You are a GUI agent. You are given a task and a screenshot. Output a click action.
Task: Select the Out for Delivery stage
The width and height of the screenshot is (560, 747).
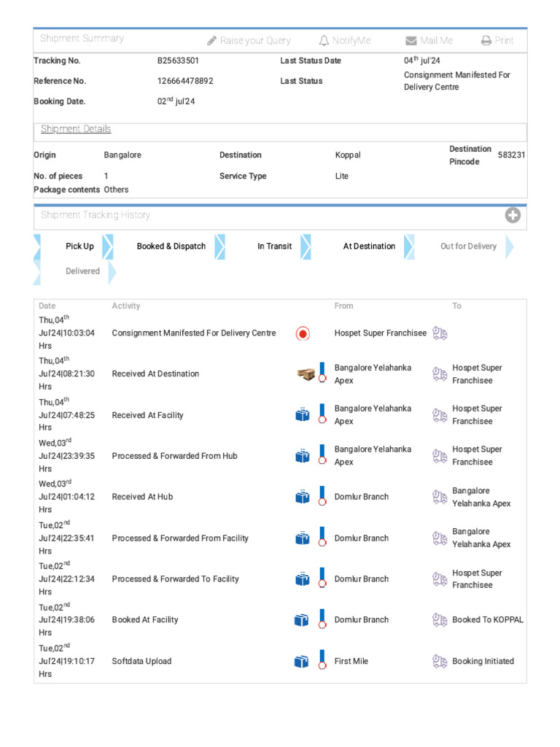(468, 247)
